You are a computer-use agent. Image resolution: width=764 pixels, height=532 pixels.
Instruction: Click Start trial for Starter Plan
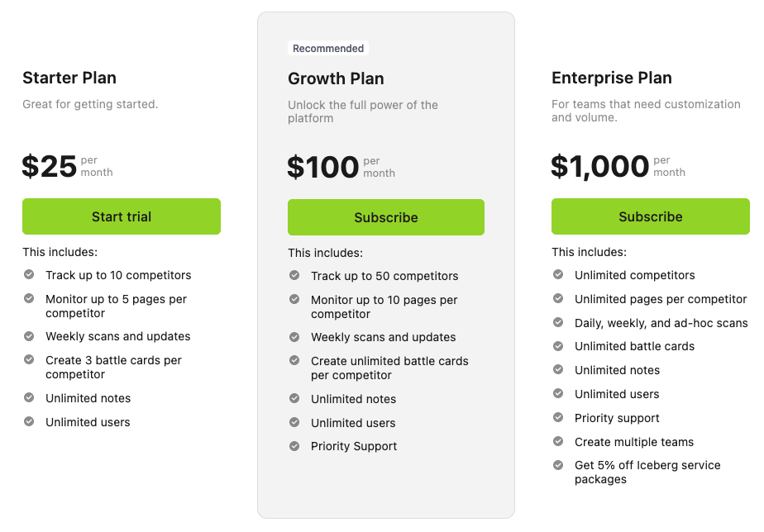pos(122,216)
